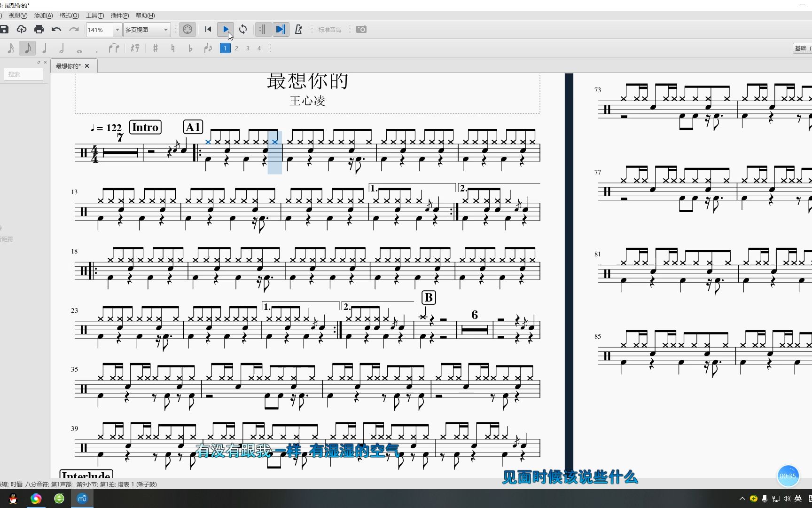Select voice 4

click(x=259, y=48)
